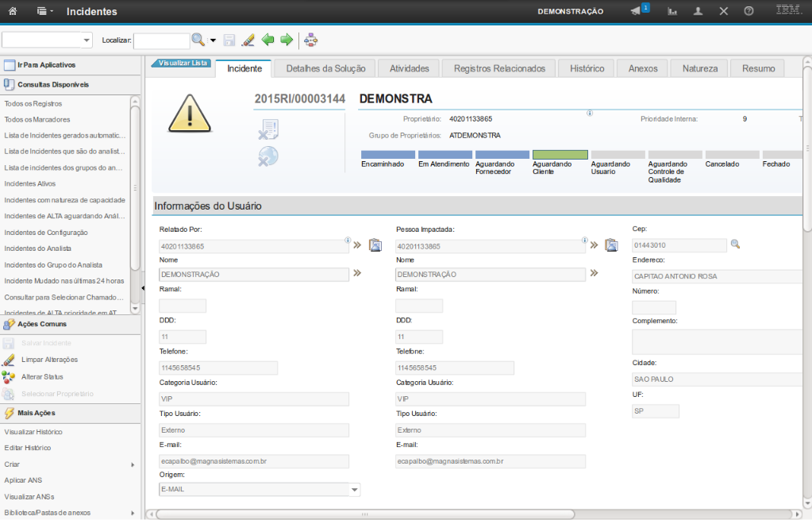
Task: Open the query dropdown left of Localizar
Action: pos(87,40)
